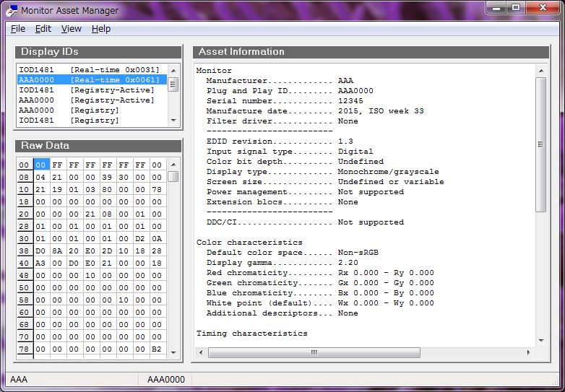Click Filter driver None line

[x=282, y=121]
